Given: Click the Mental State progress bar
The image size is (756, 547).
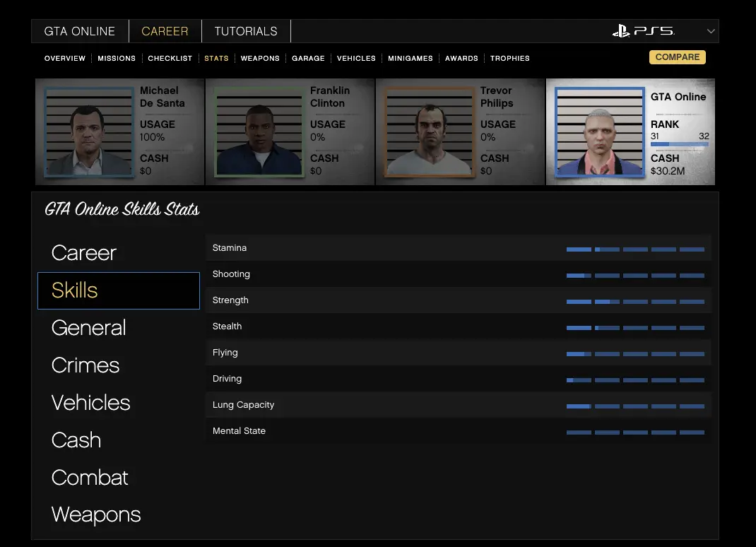Looking at the screenshot, I should tap(635, 432).
